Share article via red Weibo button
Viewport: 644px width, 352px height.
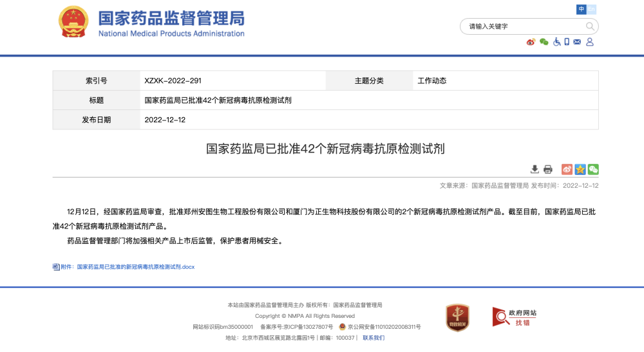coord(567,169)
